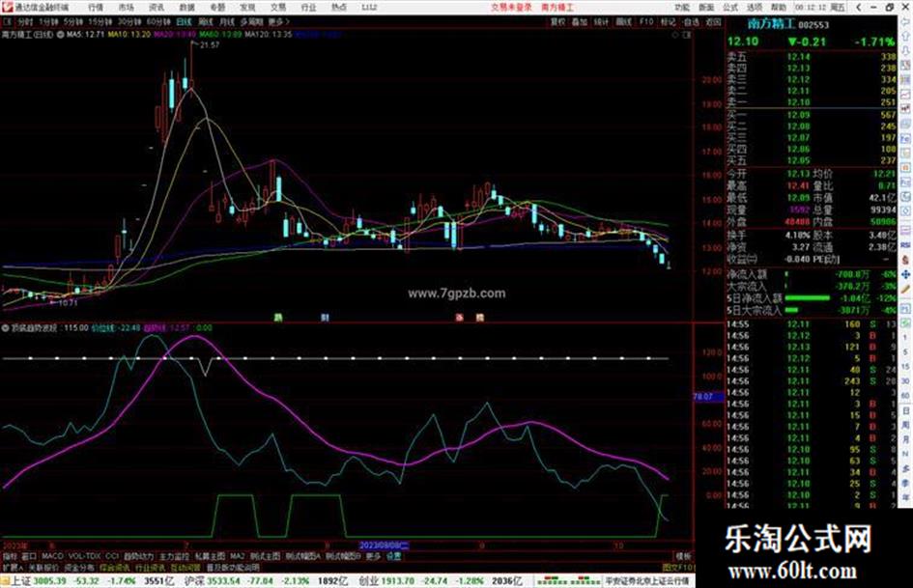Expand 更多 indicators at the bottom
Screen dimensions: 913x588
pyautogui.click(x=373, y=556)
